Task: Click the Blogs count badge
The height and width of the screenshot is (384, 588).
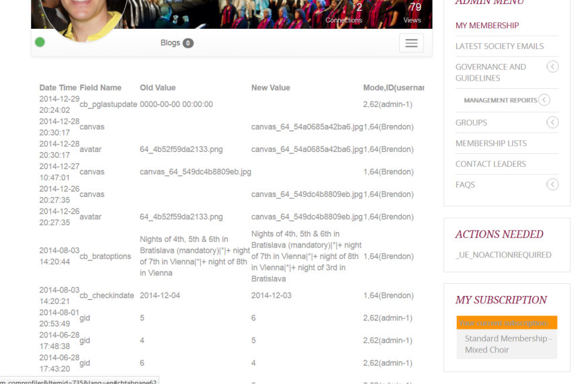Action: coord(188,43)
